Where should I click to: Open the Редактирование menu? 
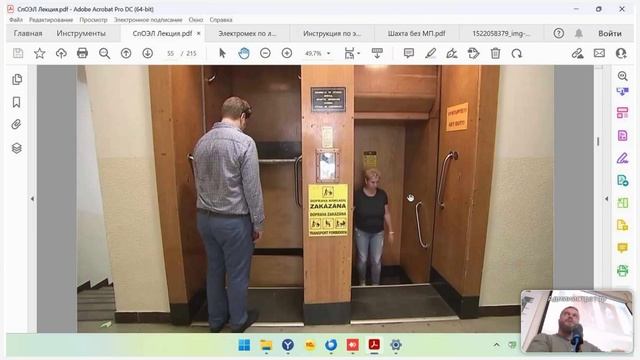[51, 20]
